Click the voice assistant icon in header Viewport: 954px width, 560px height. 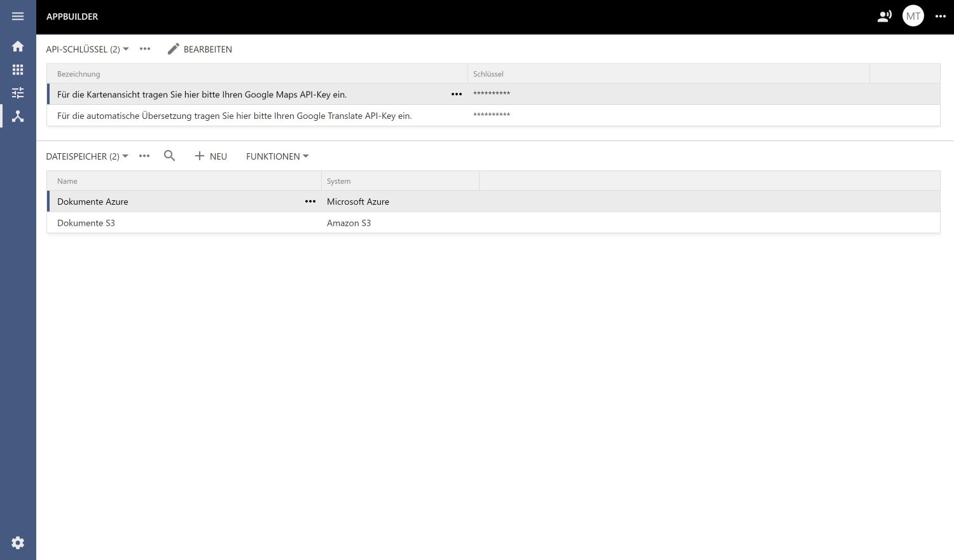point(884,17)
